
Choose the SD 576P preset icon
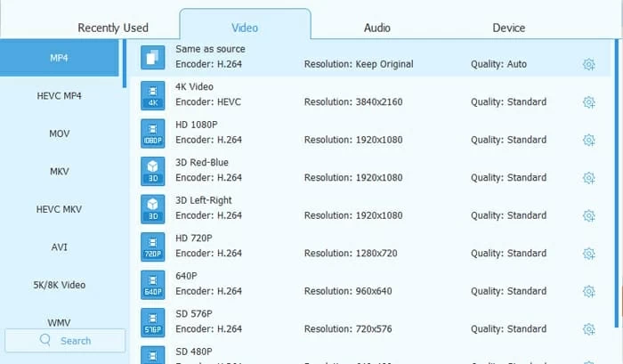154,322
